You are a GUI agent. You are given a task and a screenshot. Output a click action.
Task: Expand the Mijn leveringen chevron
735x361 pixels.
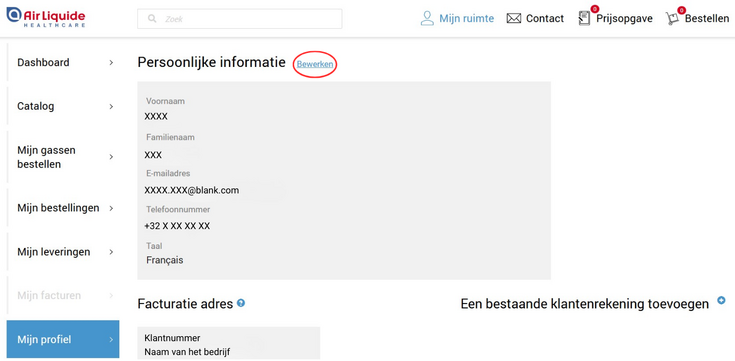[x=111, y=252]
